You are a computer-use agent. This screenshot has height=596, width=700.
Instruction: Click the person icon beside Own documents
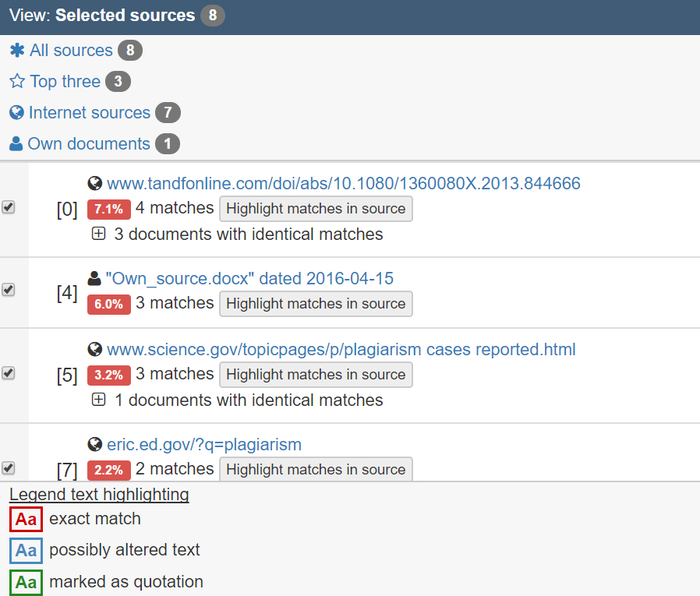(x=16, y=143)
